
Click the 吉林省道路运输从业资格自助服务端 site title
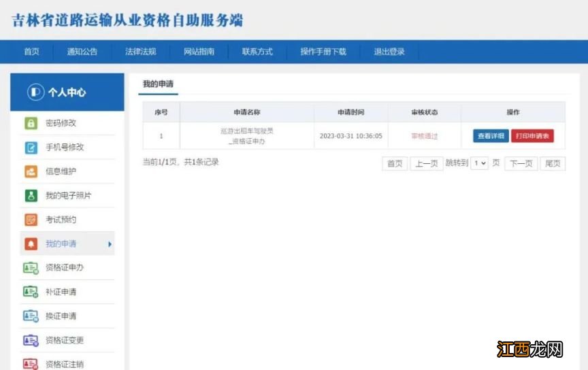127,20
